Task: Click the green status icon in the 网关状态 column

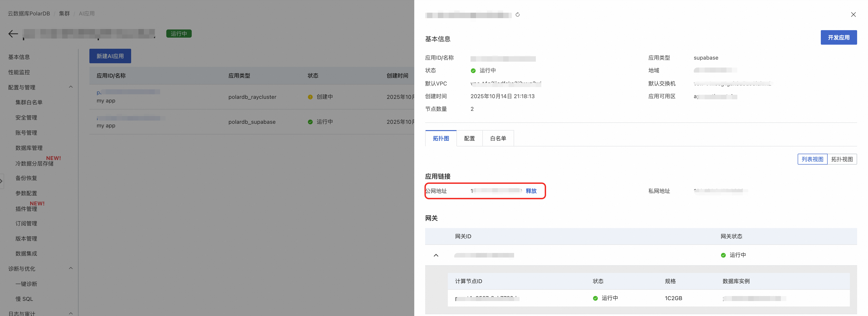Action: point(723,255)
